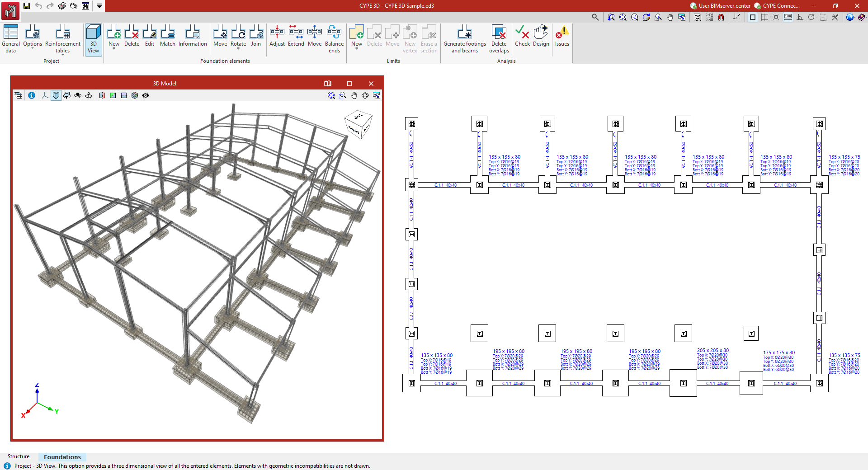The image size is (868, 470).
Task: Click the CYPE Connect button
Action: click(777, 6)
